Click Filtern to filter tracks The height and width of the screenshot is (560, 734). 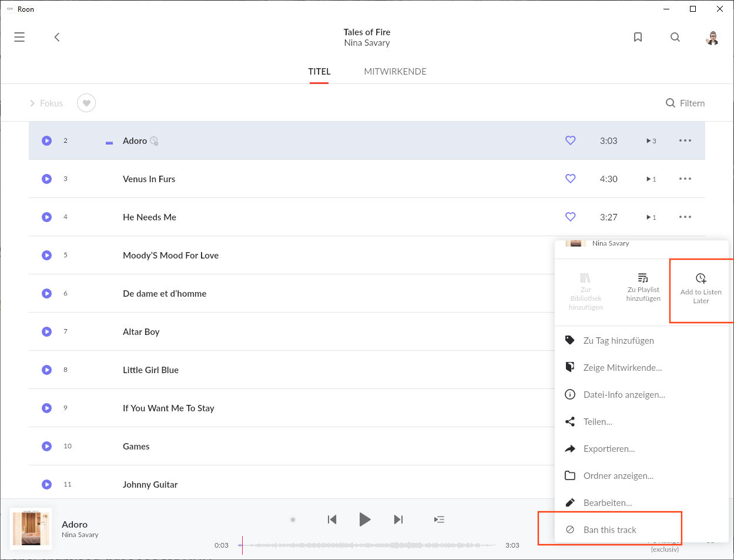click(x=685, y=103)
